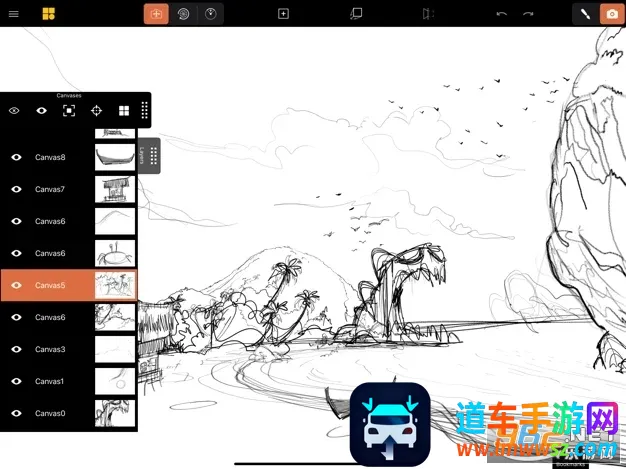Click the undo arrow
This screenshot has height=469, width=626.
tap(501, 14)
